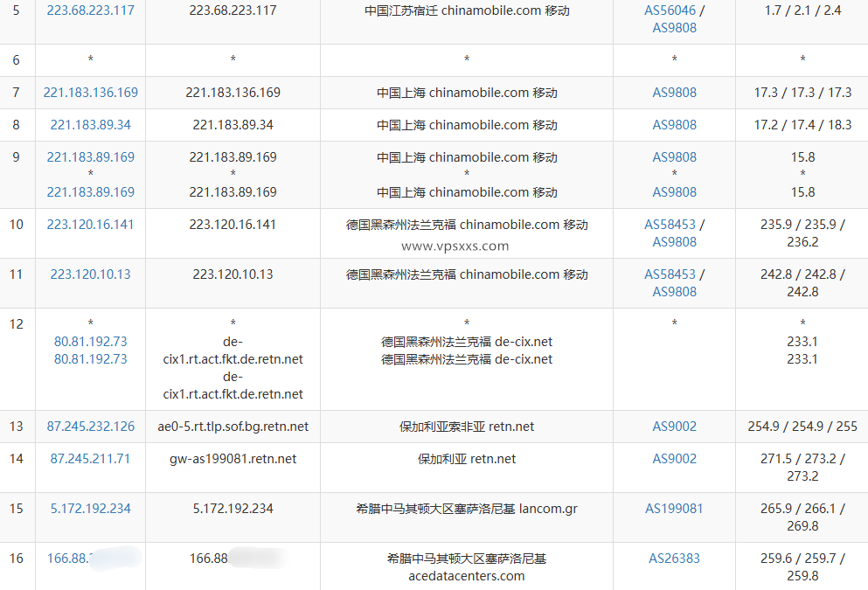Select location 保加利亚索非亚 retn.net
868x590 pixels.
[467, 427]
